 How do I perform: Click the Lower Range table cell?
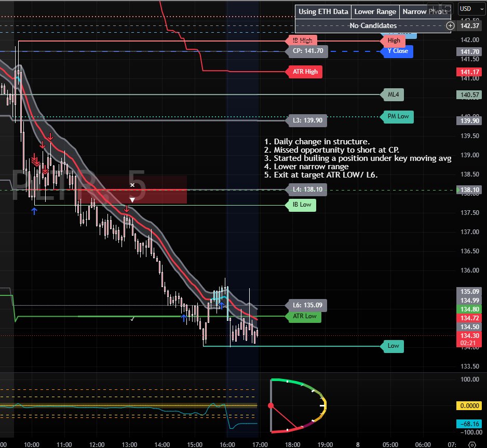click(375, 12)
